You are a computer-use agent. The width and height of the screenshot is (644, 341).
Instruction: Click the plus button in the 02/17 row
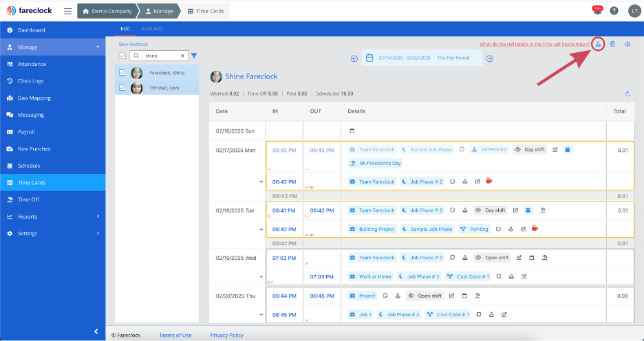coord(261,181)
